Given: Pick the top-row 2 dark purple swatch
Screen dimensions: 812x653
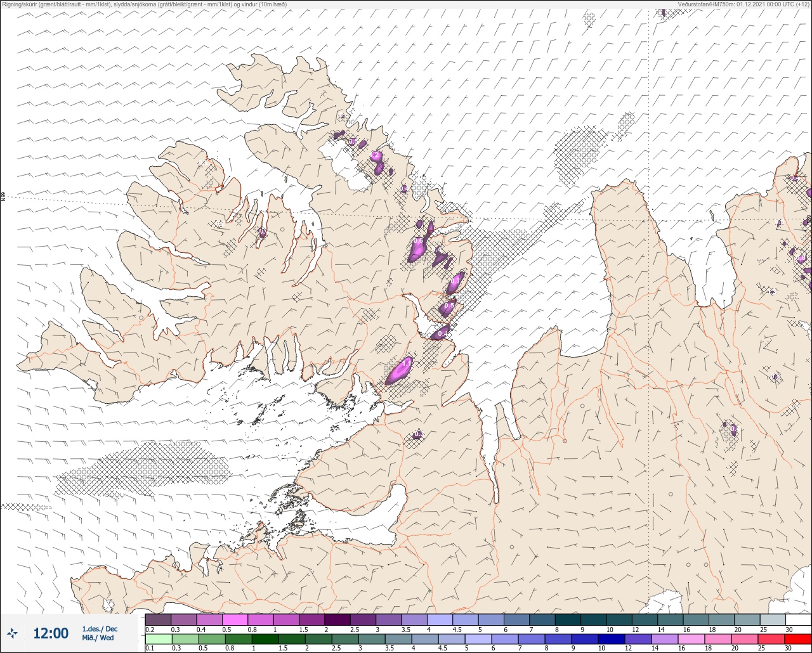Looking at the screenshot, I should pyautogui.click(x=337, y=619).
